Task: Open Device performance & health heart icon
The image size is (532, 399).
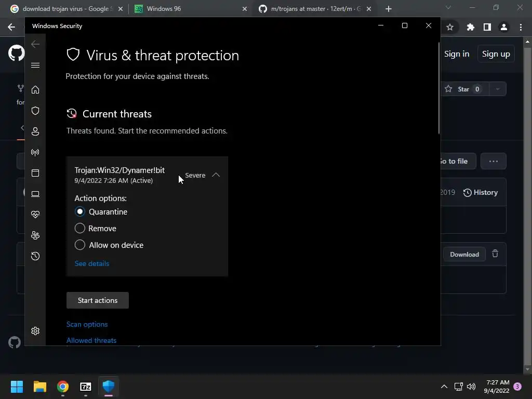Action: [35, 215]
